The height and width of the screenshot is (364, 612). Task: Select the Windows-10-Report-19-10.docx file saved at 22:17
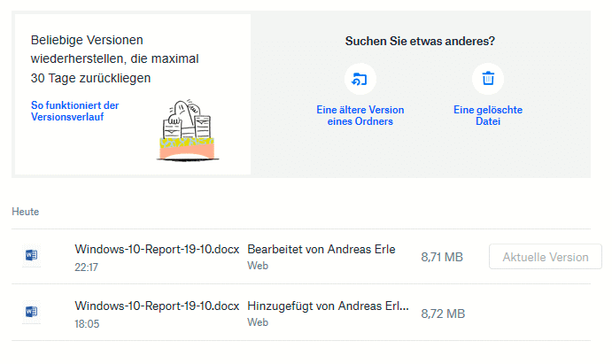(x=157, y=249)
